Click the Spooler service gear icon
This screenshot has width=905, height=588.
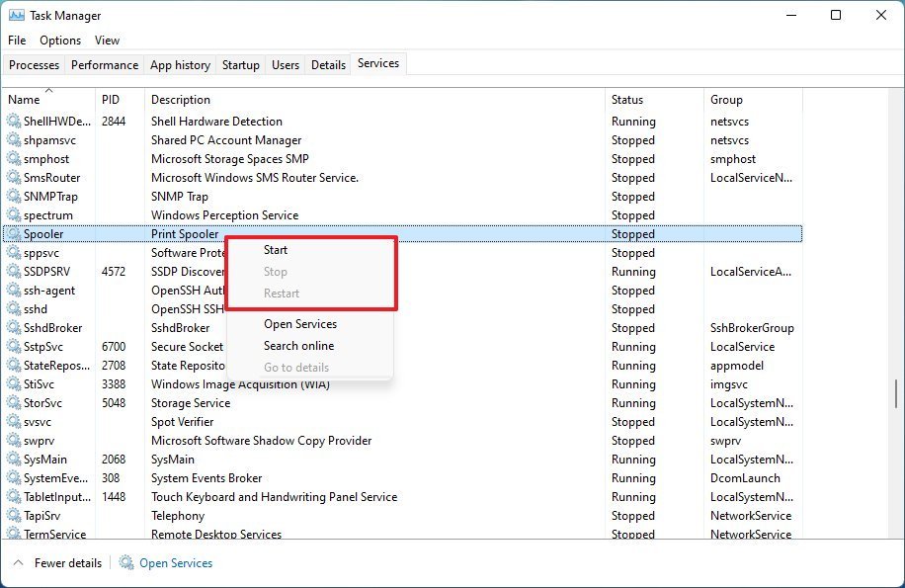pyautogui.click(x=12, y=234)
